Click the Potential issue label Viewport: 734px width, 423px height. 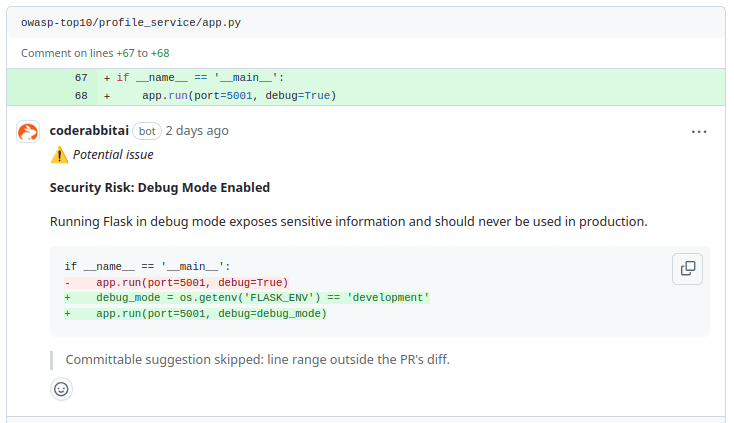coord(113,155)
